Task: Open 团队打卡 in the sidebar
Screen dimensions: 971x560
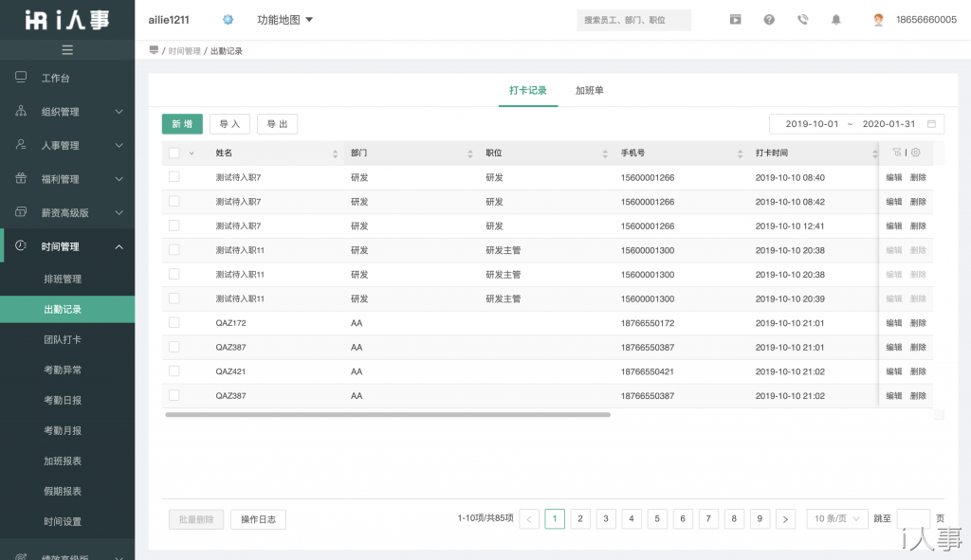Action: [63, 340]
